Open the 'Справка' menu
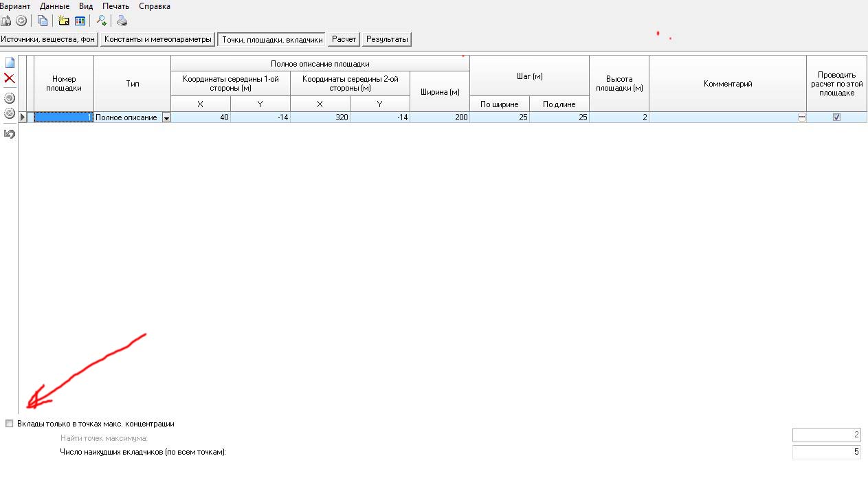This screenshot has width=868, height=480. pos(155,6)
